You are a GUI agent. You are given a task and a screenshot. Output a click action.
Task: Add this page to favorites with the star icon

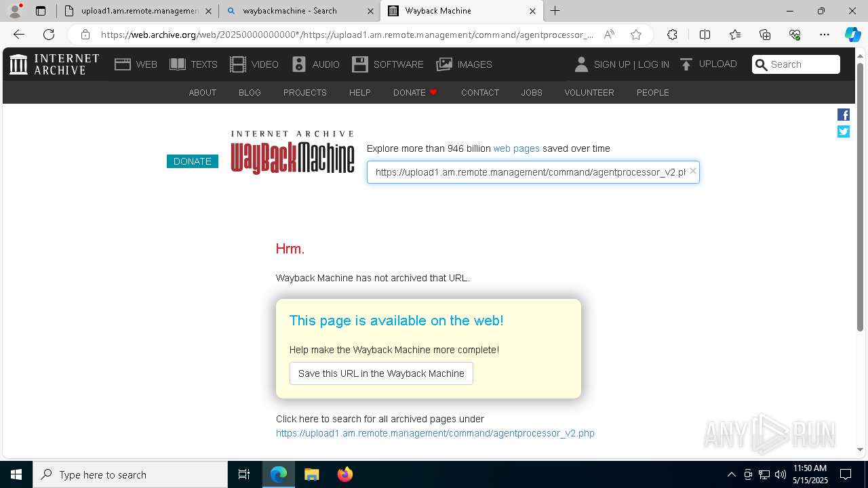click(636, 35)
